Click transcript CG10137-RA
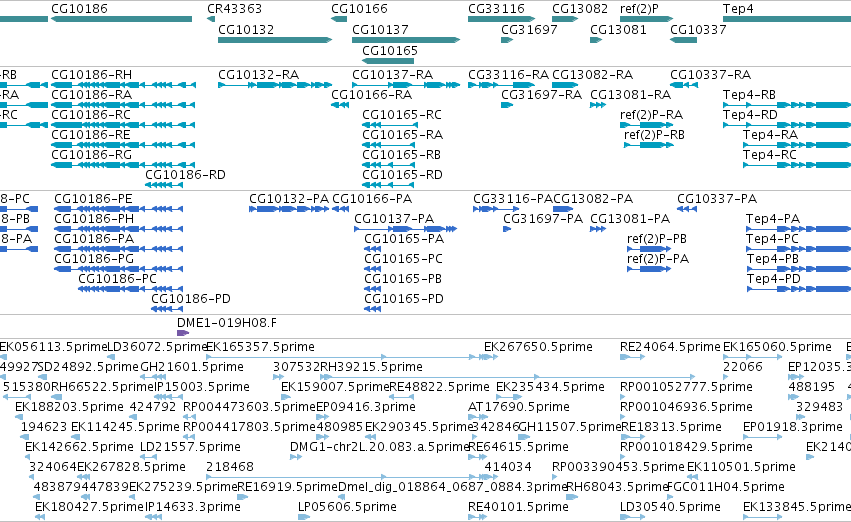This screenshot has height=522, width=851. (406, 85)
